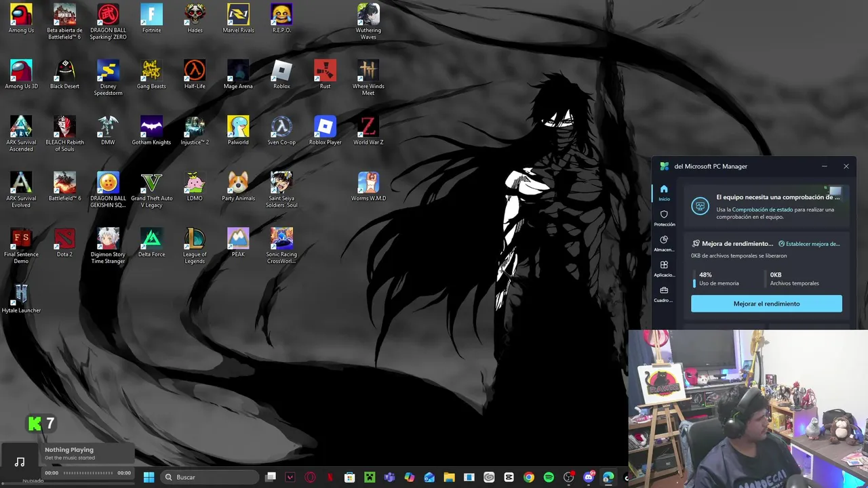868x488 pixels.
Task: Click the Marvel Rivals desktop icon
Action: click(x=238, y=19)
